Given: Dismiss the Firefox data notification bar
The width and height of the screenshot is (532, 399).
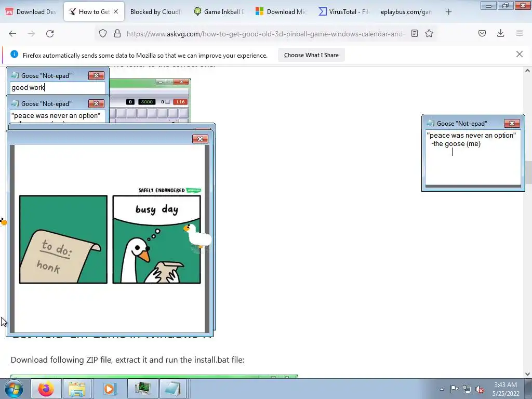Looking at the screenshot, I should pyautogui.click(x=519, y=54).
